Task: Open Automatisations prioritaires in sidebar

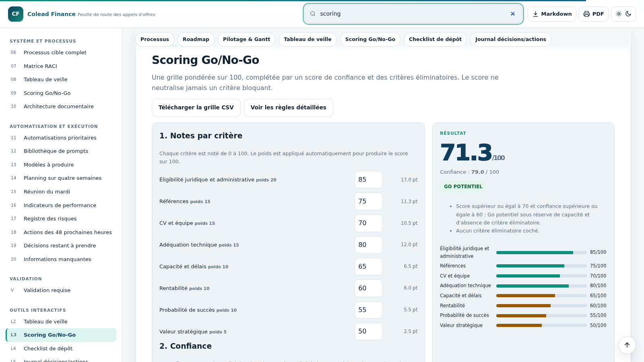Action: coord(61,138)
